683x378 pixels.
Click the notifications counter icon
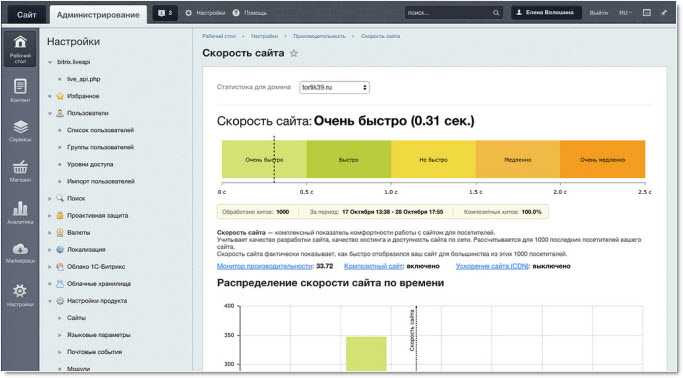pos(165,13)
